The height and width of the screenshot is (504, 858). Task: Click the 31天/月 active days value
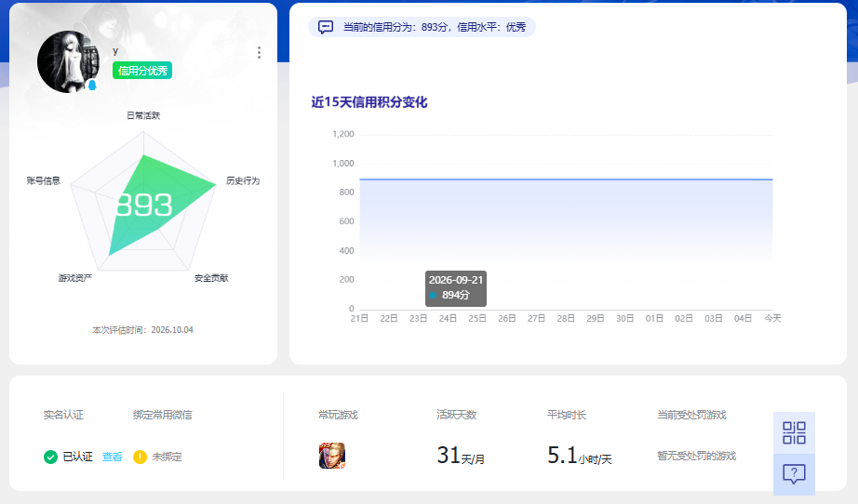tap(461, 456)
